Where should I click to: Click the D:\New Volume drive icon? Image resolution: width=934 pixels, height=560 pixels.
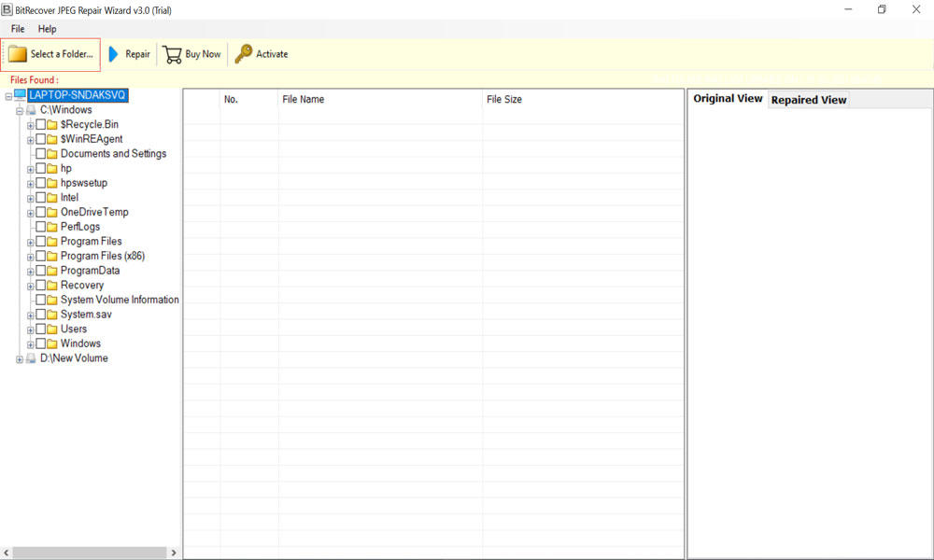pyautogui.click(x=31, y=358)
